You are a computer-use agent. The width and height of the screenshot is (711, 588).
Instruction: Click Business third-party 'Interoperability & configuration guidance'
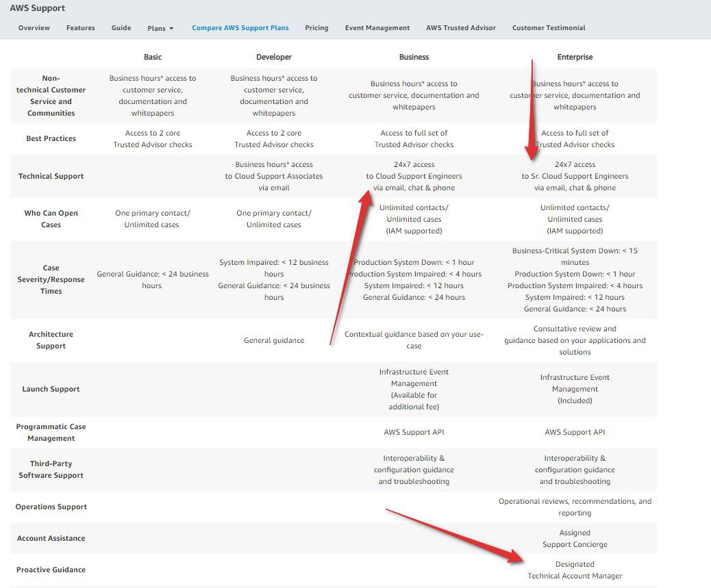pos(414,470)
